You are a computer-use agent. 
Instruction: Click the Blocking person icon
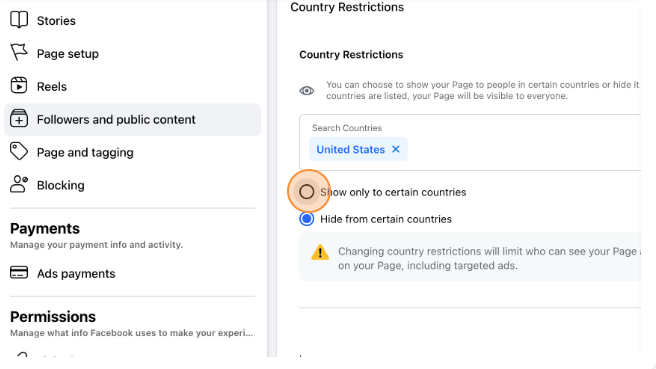(x=19, y=184)
